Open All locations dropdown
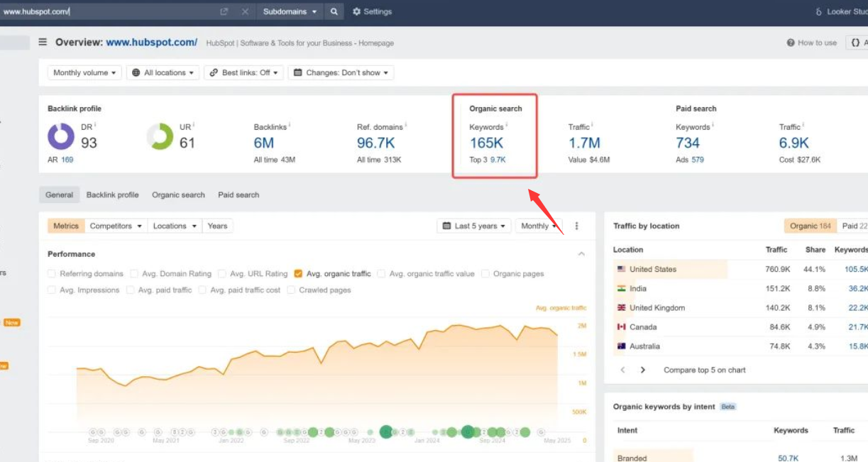Screen dimensions: 868x462 point(163,72)
